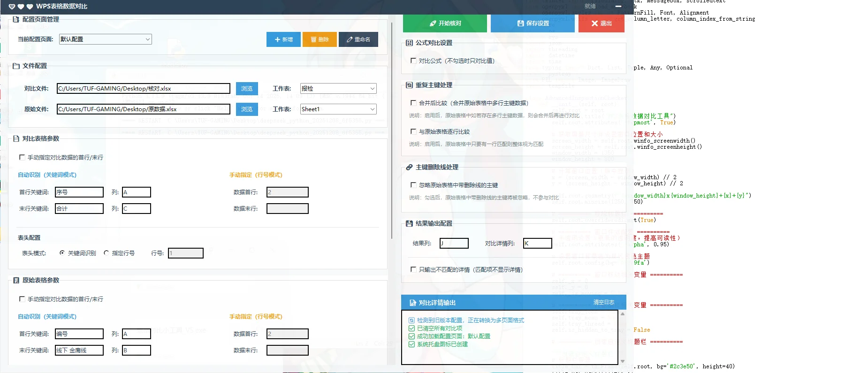Click the folder icon beside 文件配置
Viewport: 868px width, 373px height.
[16, 66]
